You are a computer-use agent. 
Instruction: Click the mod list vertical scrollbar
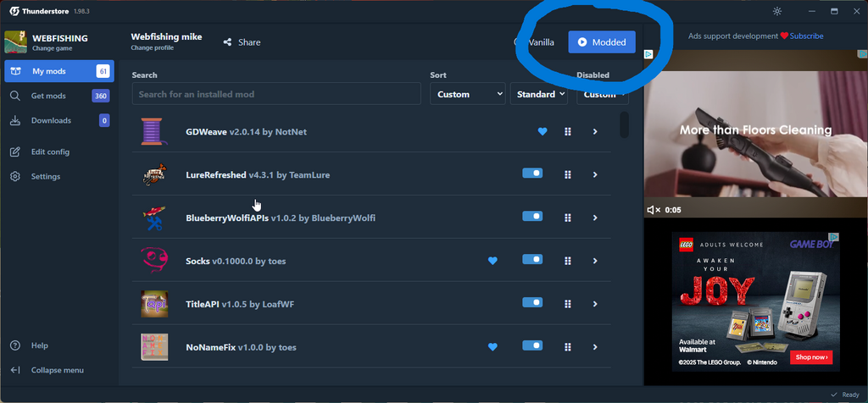(x=625, y=124)
